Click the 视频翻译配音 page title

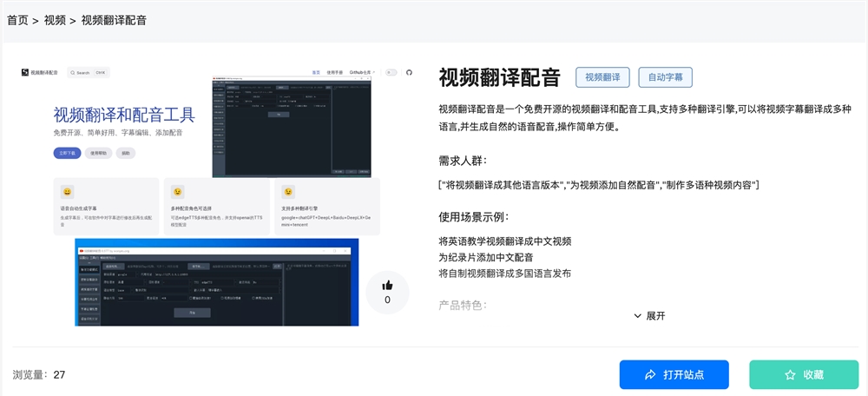point(499,77)
